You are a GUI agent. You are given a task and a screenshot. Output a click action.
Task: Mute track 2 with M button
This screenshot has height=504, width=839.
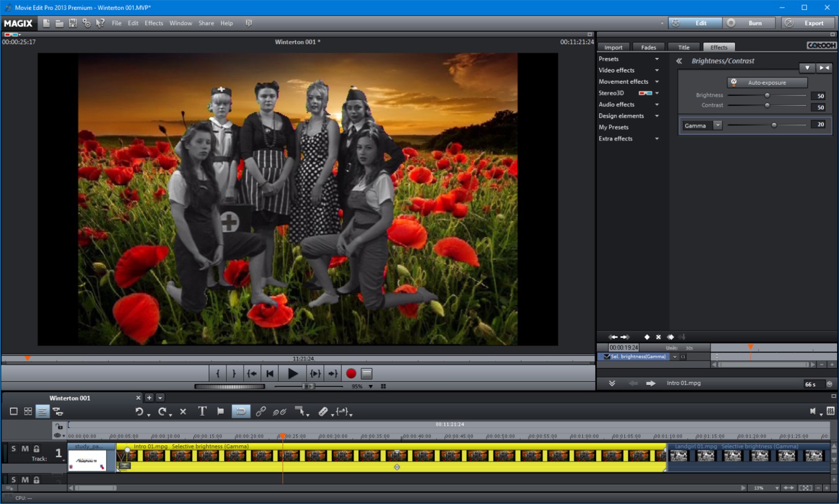[x=25, y=480]
